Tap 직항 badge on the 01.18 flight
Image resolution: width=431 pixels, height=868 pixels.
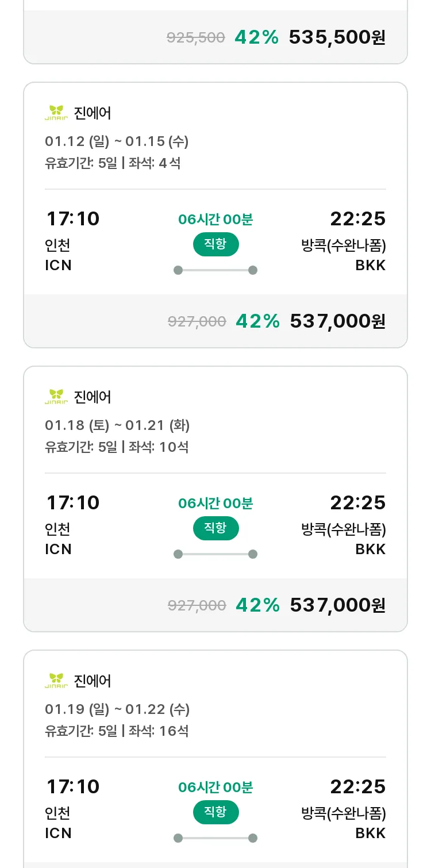click(215, 528)
